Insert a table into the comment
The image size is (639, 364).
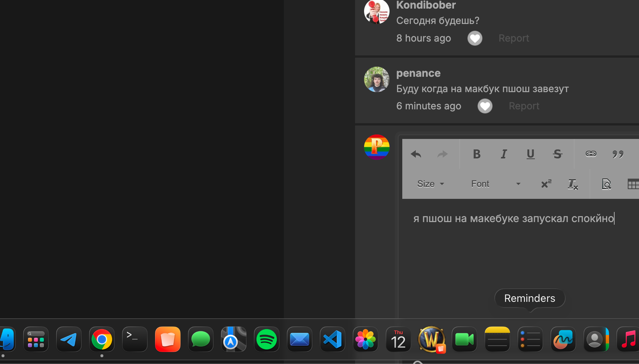633,184
